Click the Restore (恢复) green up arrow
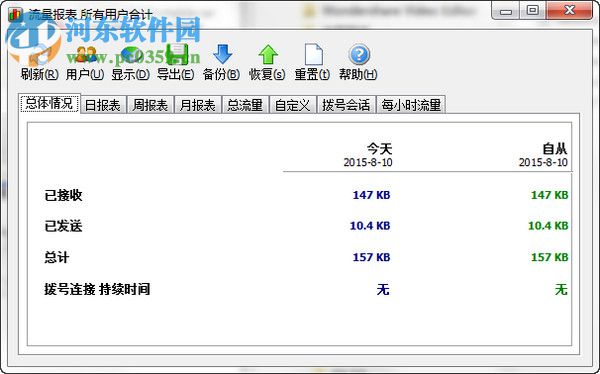 268,54
